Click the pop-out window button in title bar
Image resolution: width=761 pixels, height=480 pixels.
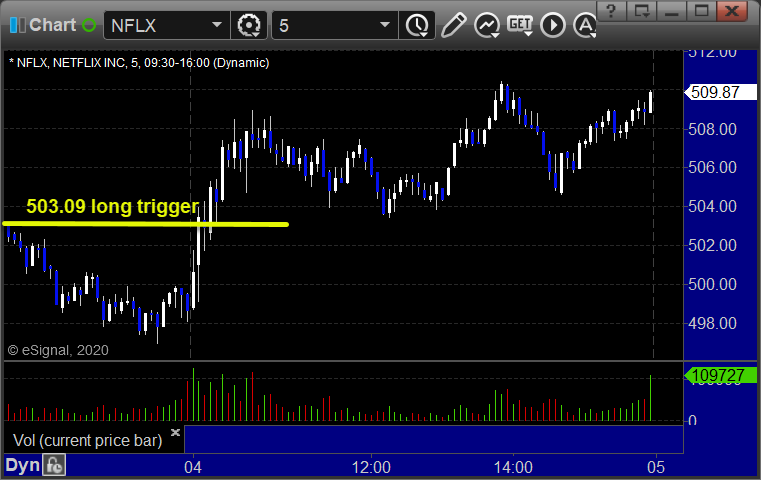click(642, 11)
